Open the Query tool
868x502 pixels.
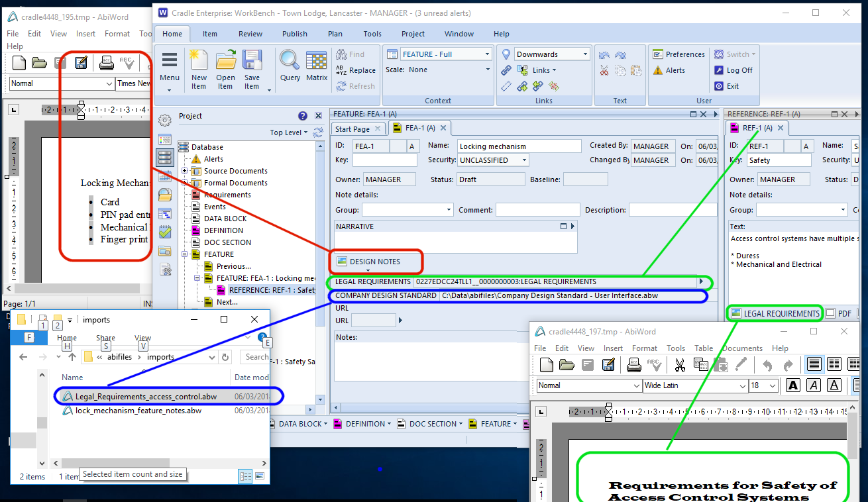[x=290, y=66]
